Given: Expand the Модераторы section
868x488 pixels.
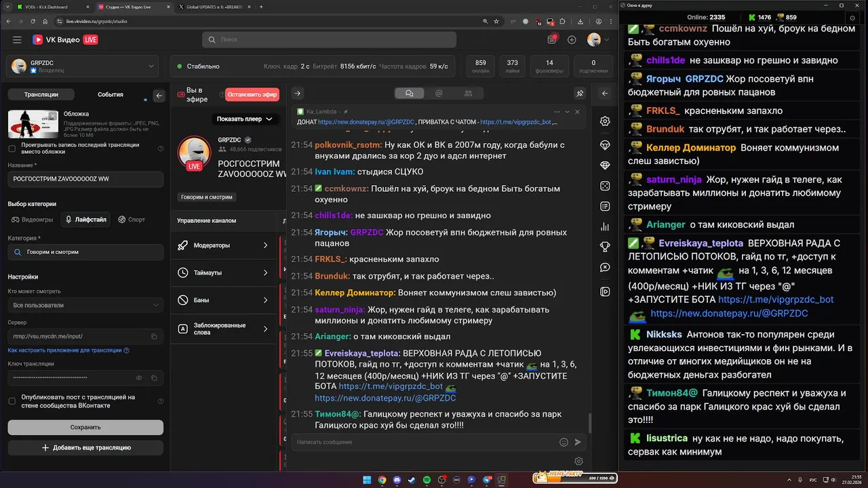Looking at the screenshot, I should (224, 245).
